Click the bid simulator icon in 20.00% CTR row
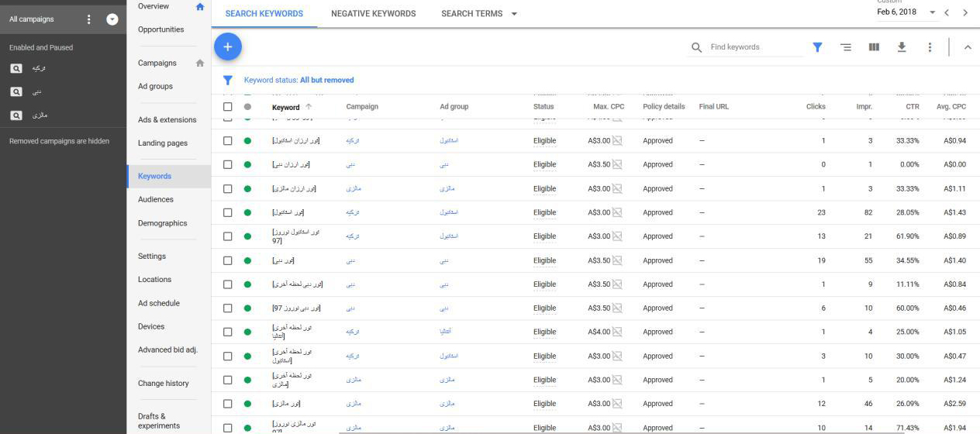980x434 pixels. (617, 380)
